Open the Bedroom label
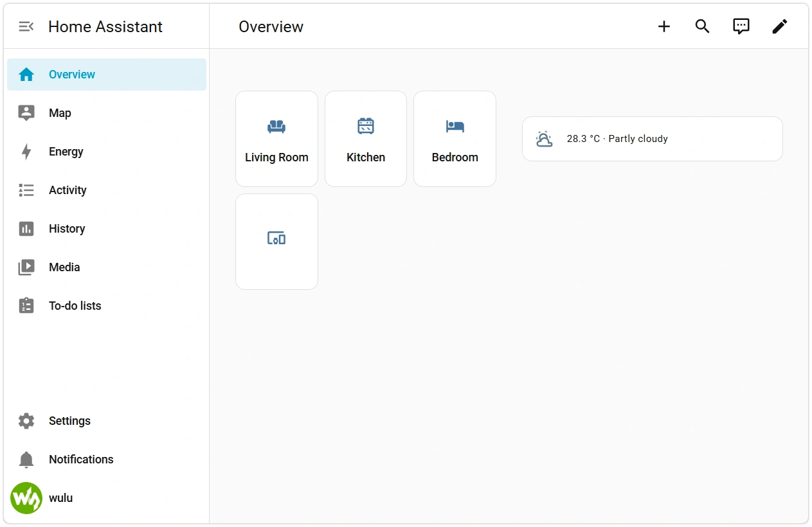 pyautogui.click(x=455, y=157)
